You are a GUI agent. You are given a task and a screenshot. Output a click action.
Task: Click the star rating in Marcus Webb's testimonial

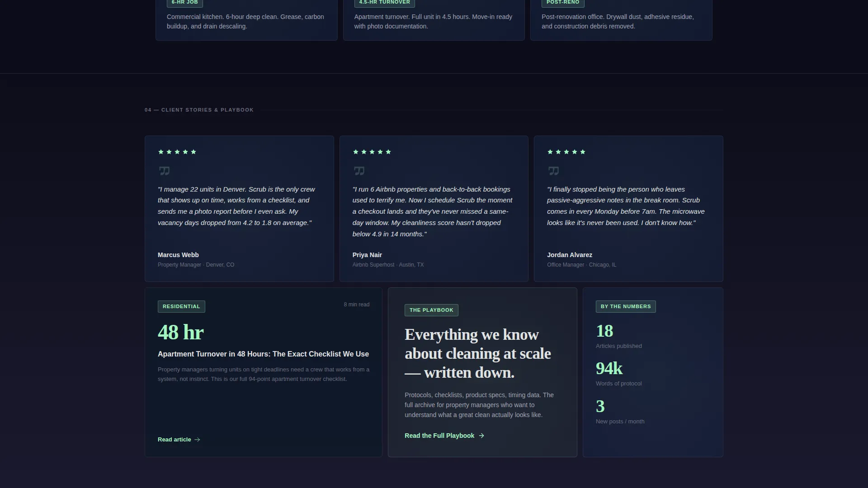click(177, 152)
